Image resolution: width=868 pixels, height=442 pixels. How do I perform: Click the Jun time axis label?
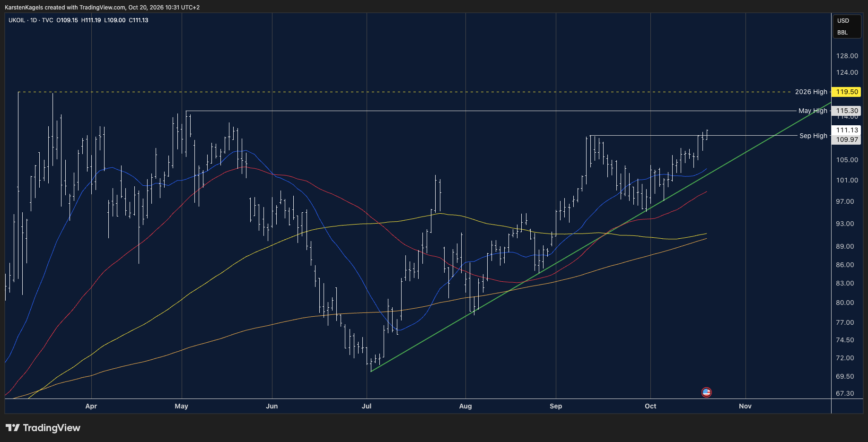tap(272, 406)
